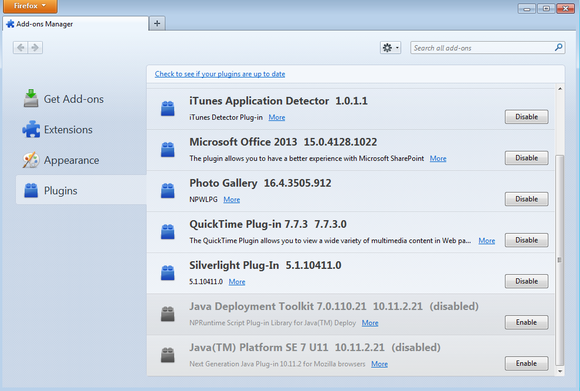Click the iTunes Application Detector plugin icon
Viewport: 580px width, 391px height.
168,109
